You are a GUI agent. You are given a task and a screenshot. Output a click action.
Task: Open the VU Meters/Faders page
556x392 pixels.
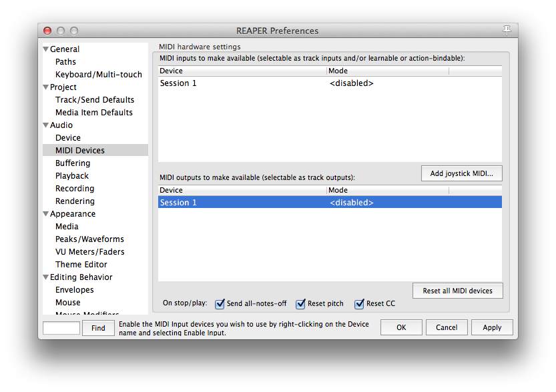click(90, 252)
